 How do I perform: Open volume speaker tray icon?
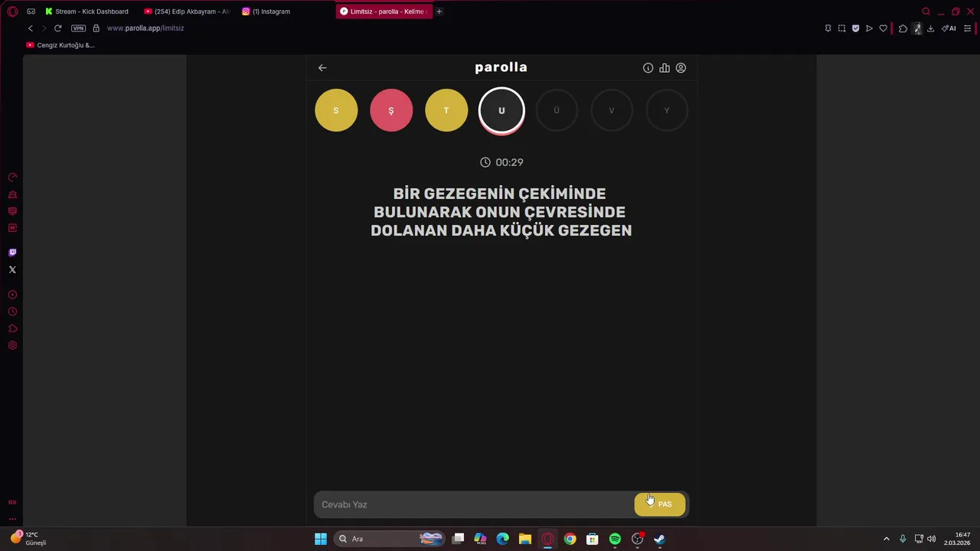click(x=932, y=539)
